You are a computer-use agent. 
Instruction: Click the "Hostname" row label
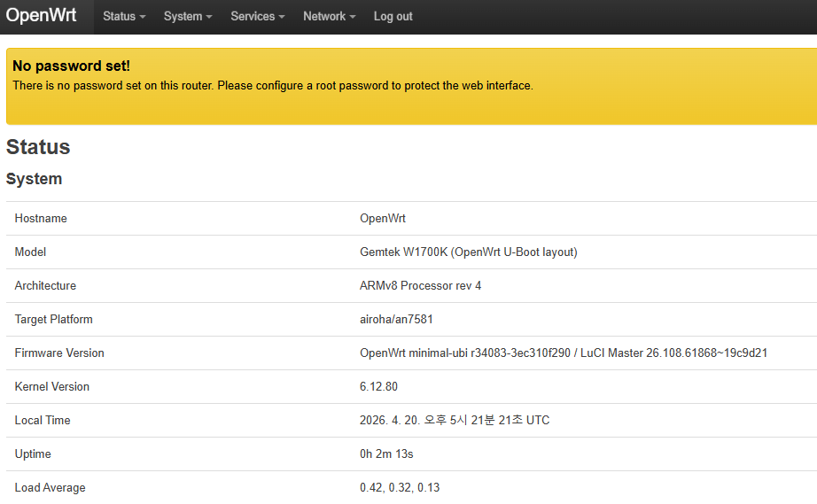[41, 219]
